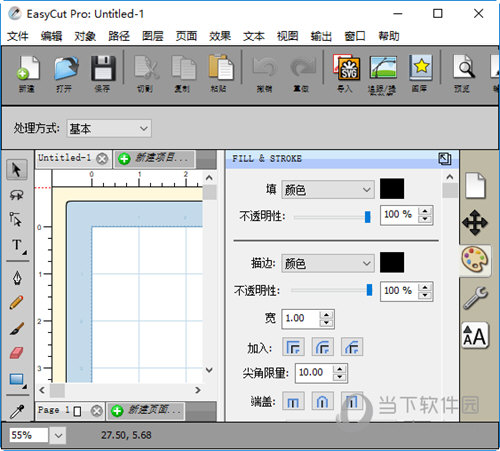Select the miter join option
This screenshot has height=451, width=500.
[x=293, y=347]
